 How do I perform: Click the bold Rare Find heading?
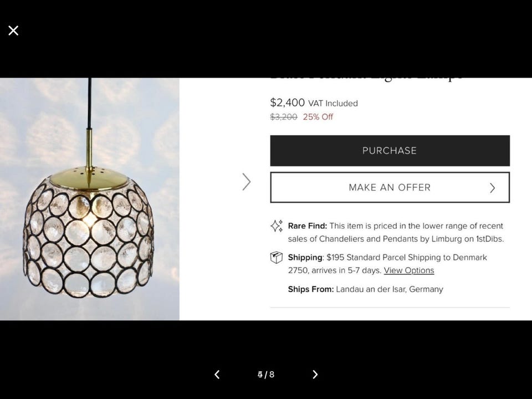tap(308, 226)
